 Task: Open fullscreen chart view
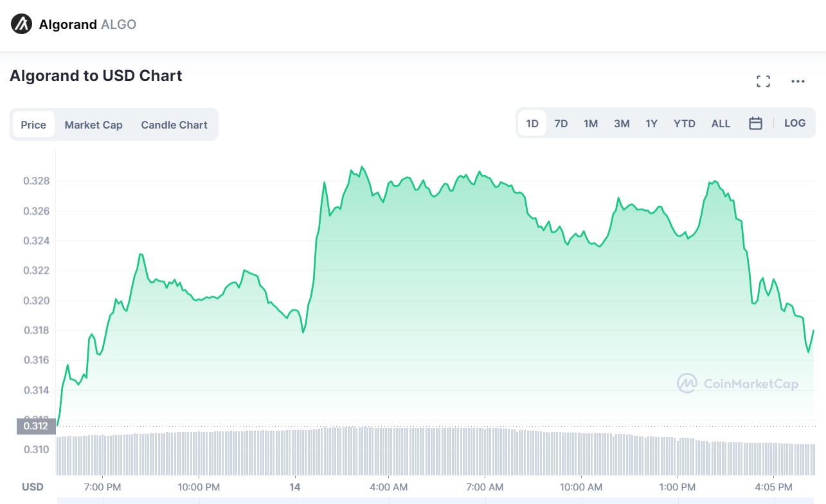click(763, 81)
